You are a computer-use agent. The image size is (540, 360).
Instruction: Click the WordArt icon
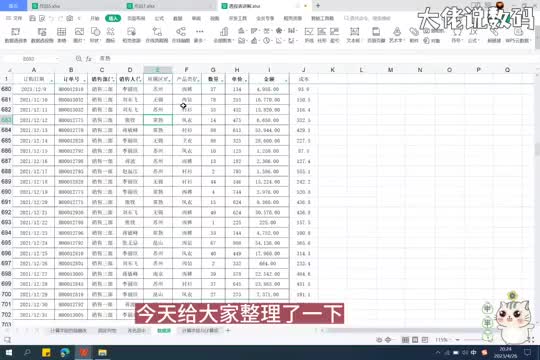click(x=397, y=35)
